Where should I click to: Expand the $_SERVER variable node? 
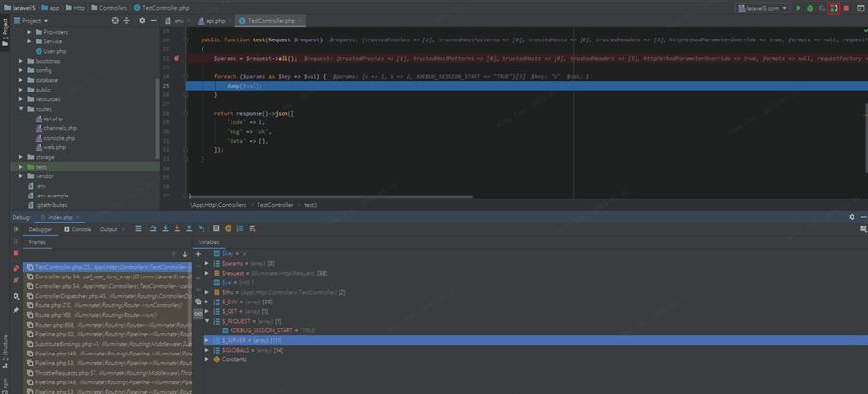207,340
